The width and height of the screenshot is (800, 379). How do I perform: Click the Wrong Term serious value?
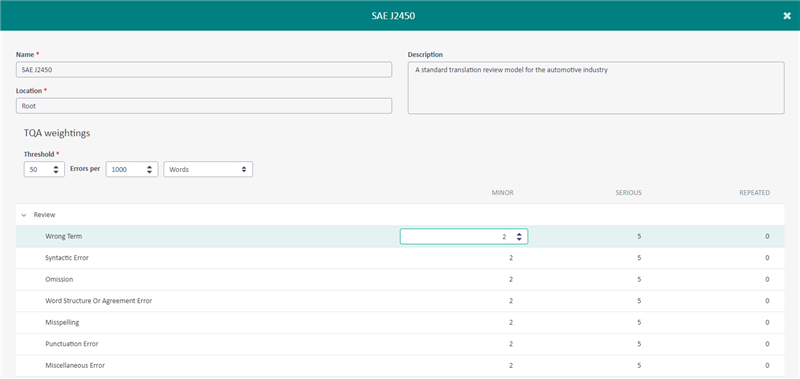point(639,237)
